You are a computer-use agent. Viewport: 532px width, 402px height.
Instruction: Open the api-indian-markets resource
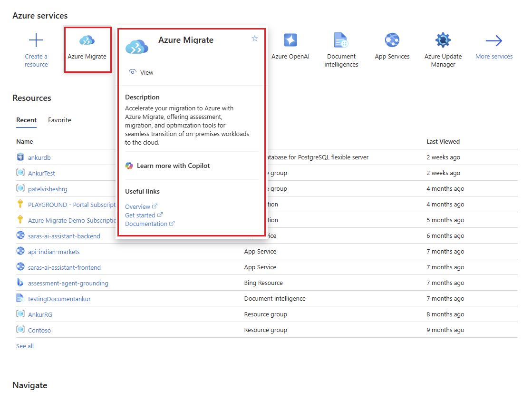tap(54, 252)
